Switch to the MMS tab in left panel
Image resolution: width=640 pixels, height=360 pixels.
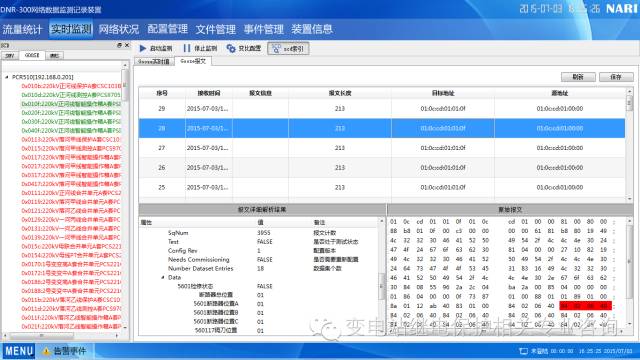click(54, 56)
